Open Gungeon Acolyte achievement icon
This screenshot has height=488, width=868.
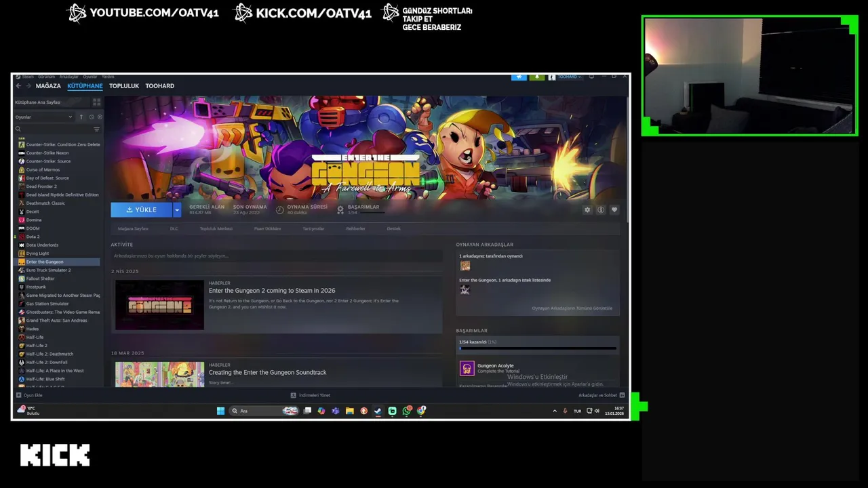[467, 368]
